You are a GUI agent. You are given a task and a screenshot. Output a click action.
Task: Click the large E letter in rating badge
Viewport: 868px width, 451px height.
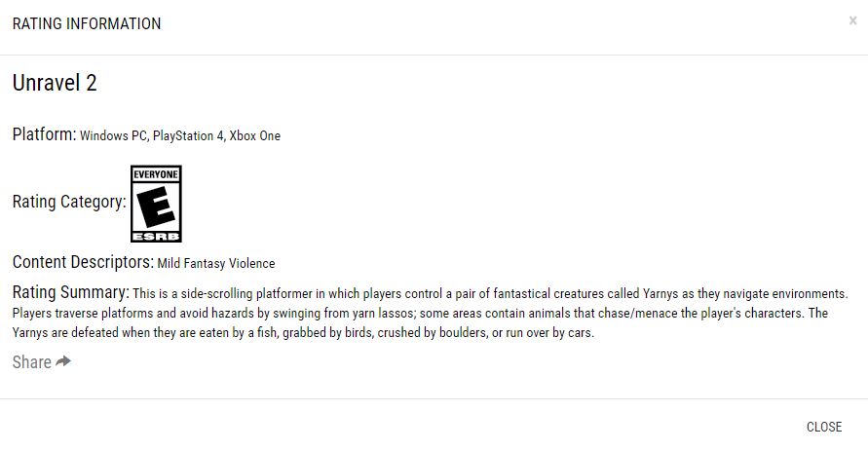click(156, 207)
